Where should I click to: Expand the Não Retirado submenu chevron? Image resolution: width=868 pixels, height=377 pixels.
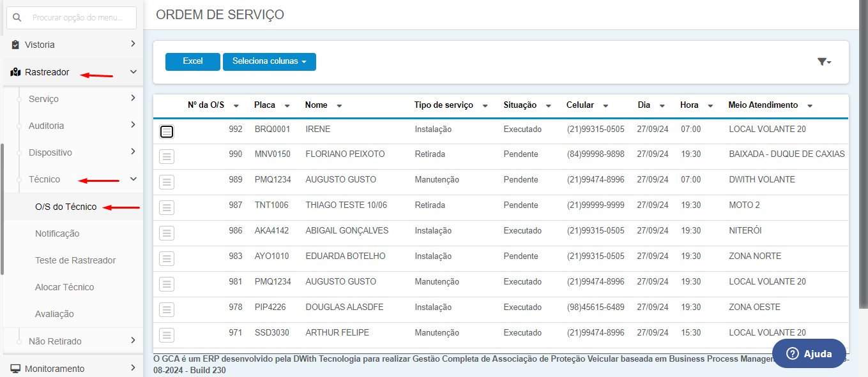click(133, 341)
